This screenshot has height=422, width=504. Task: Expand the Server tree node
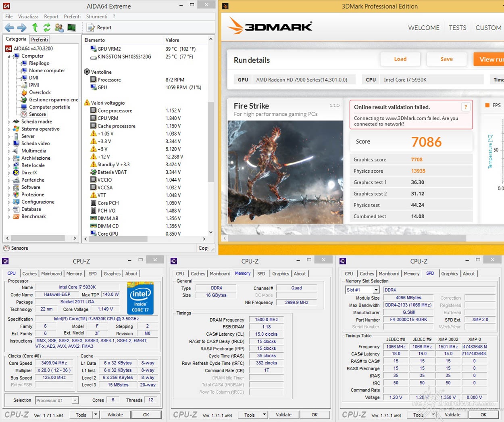[9, 136]
